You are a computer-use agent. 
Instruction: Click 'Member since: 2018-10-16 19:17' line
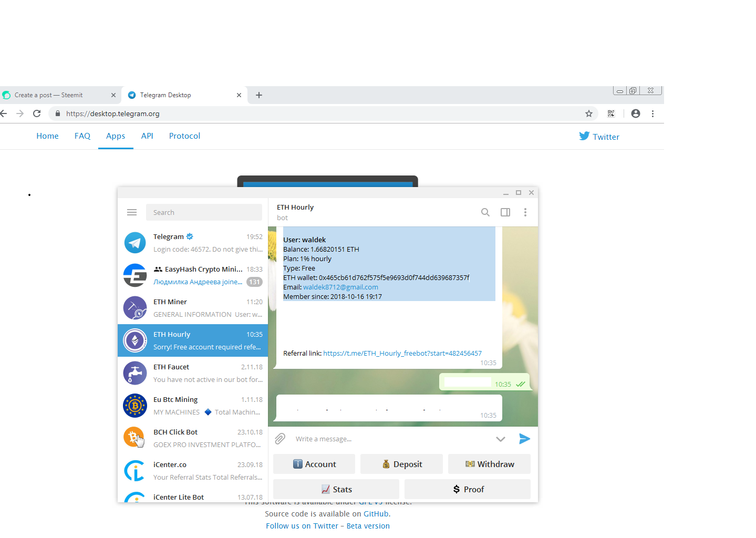(333, 297)
